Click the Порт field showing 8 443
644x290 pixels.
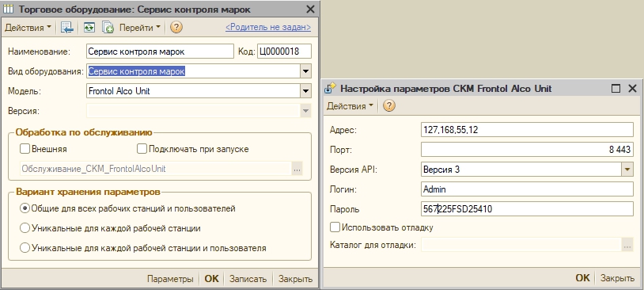pos(527,149)
